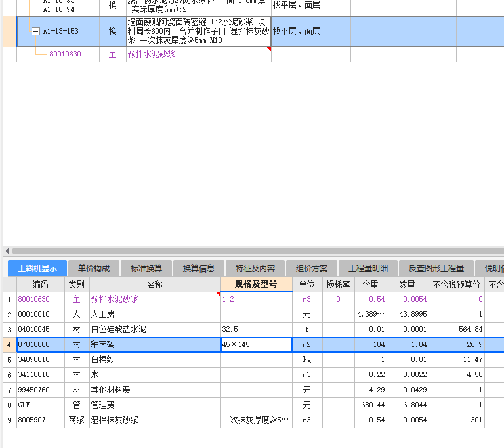This screenshot has height=448, width=504.
Task: Click row header number 9
Action: point(9,420)
